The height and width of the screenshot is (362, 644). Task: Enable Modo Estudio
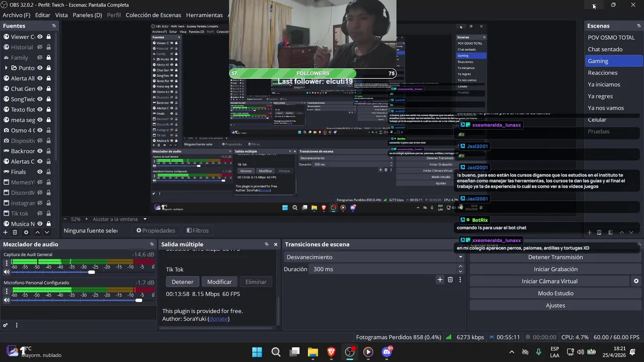[x=555, y=293]
